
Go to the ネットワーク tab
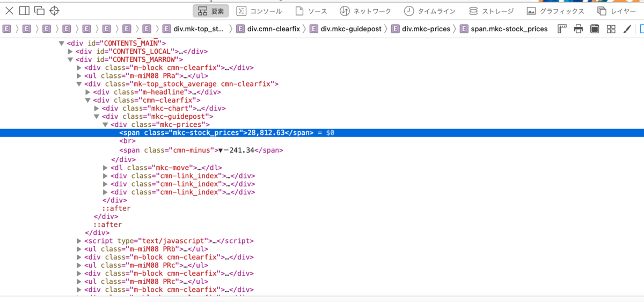click(365, 11)
